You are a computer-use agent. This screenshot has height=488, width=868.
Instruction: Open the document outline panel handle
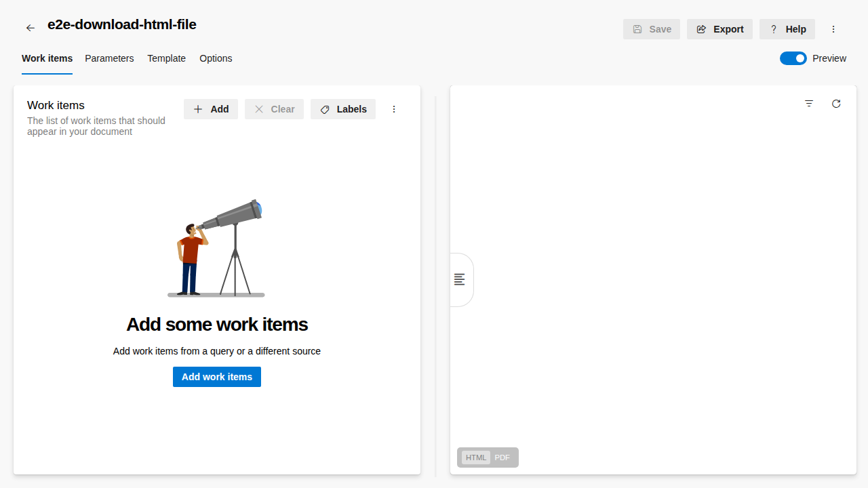click(x=460, y=279)
